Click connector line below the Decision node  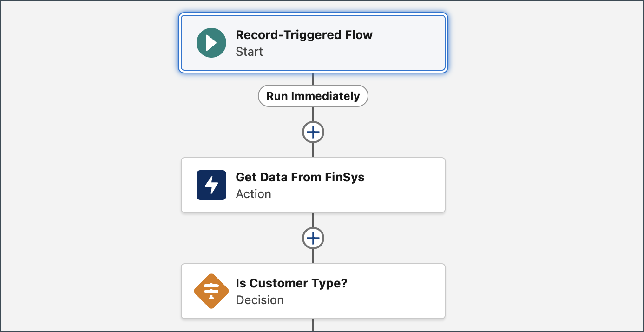313,325
